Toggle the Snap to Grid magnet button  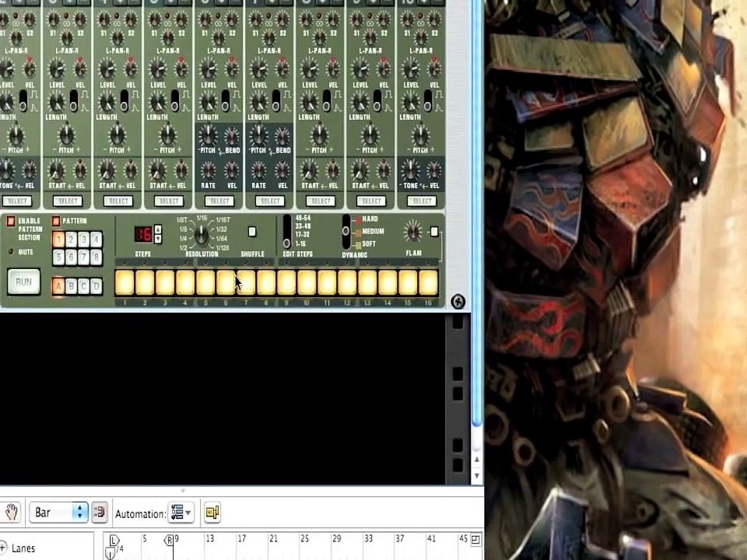click(100, 513)
